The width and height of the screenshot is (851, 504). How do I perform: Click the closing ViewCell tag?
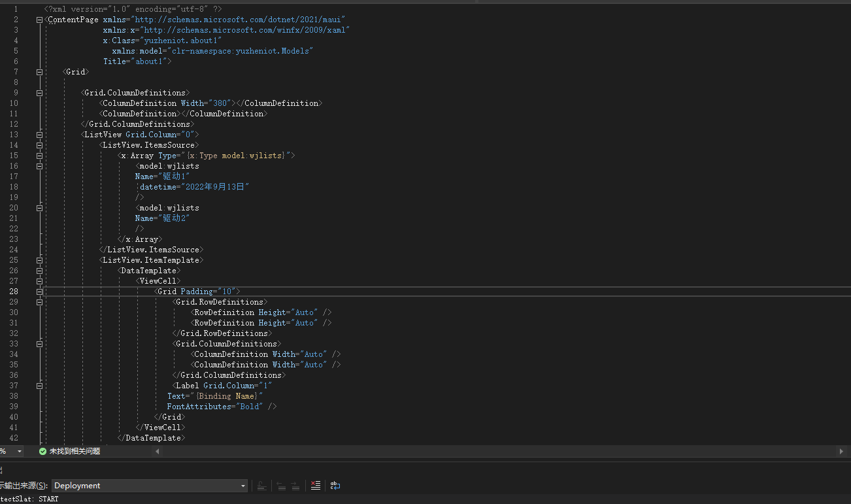click(160, 428)
